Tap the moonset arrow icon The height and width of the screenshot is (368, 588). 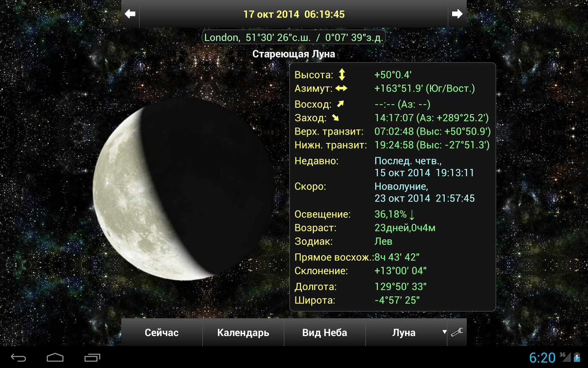coord(335,118)
